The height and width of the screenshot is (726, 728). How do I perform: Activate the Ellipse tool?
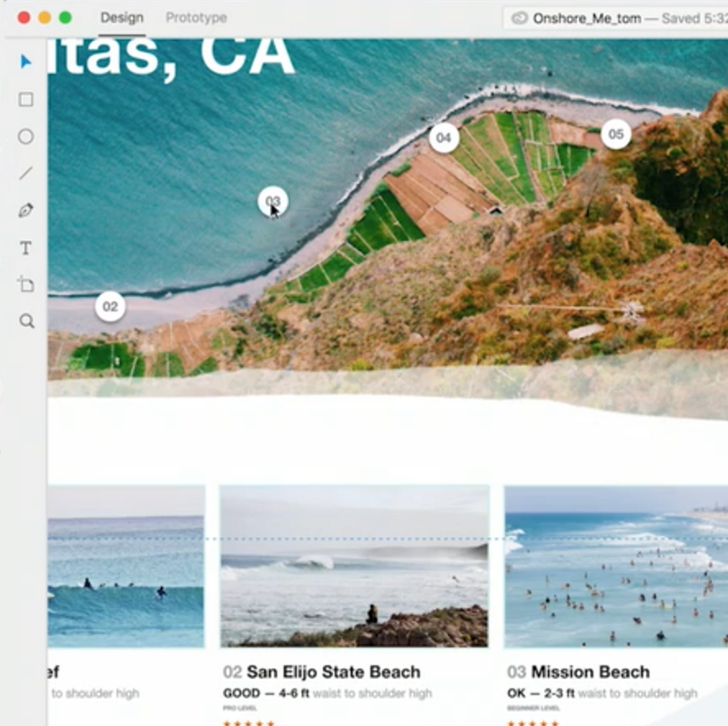(x=26, y=136)
